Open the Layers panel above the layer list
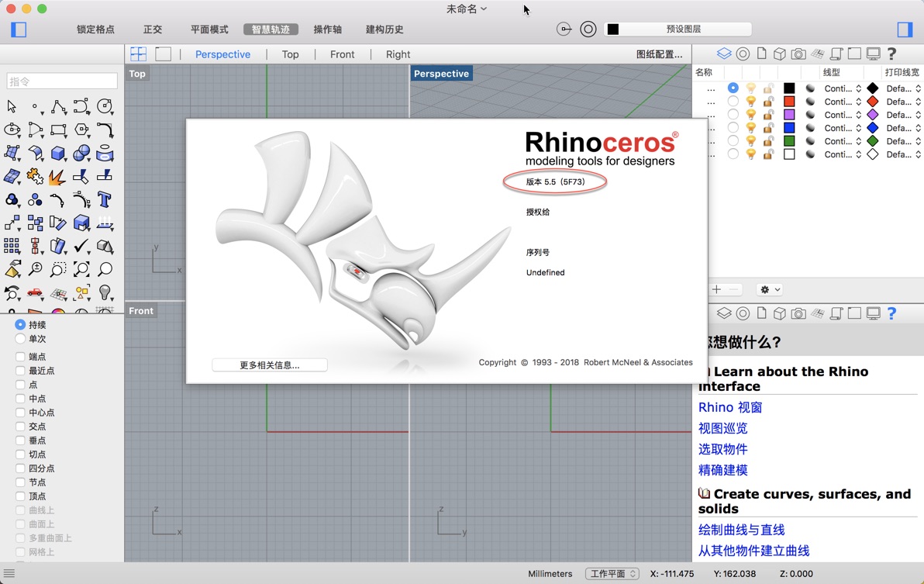The width and height of the screenshot is (924, 584). coord(724,54)
